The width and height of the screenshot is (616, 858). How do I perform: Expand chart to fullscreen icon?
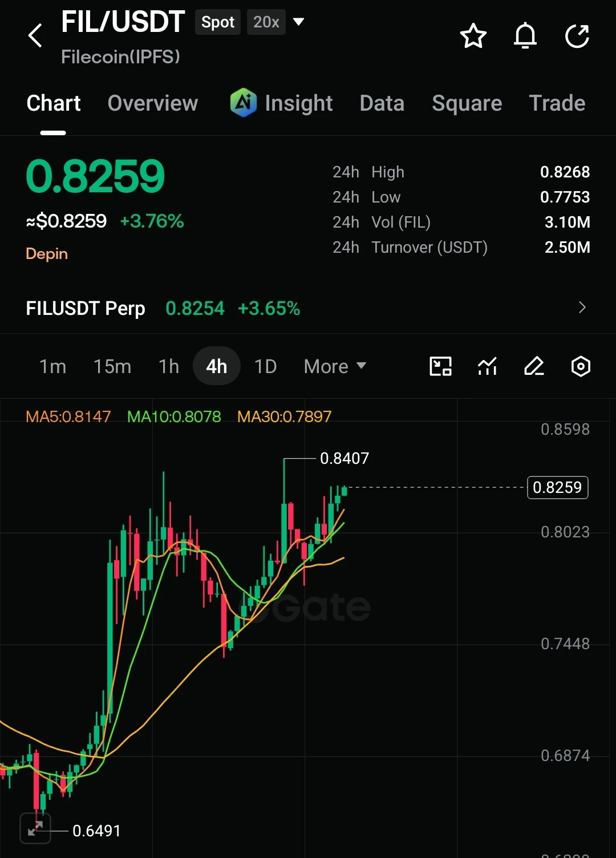click(35, 828)
